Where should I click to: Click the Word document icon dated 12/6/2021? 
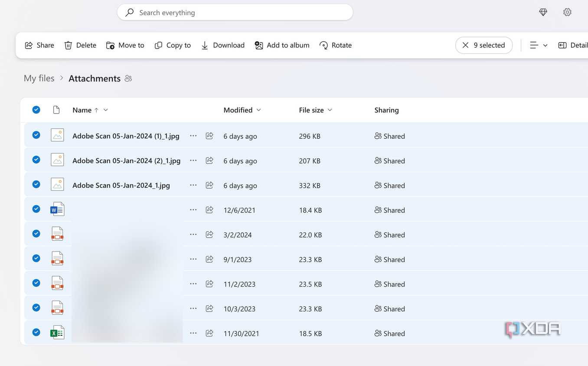pyautogui.click(x=57, y=209)
